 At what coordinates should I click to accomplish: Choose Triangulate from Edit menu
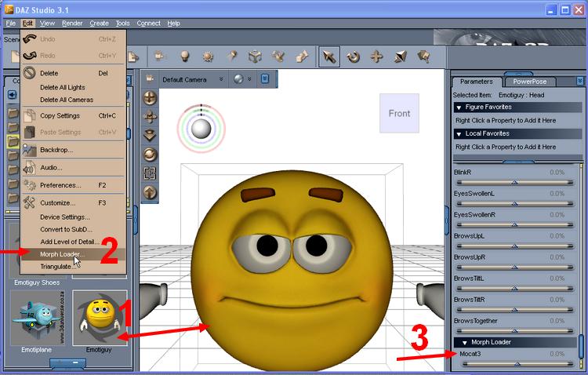click(73, 267)
